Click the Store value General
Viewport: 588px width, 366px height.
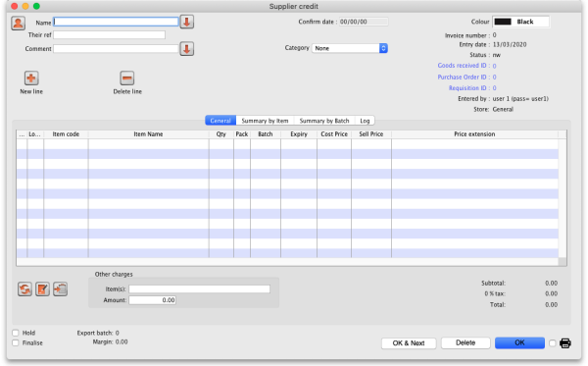503,109
